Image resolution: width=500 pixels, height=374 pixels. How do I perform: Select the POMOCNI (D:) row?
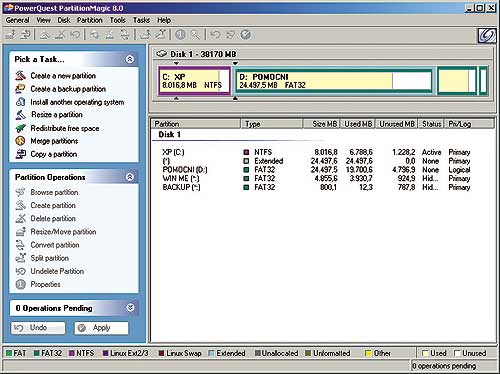(316, 170)
